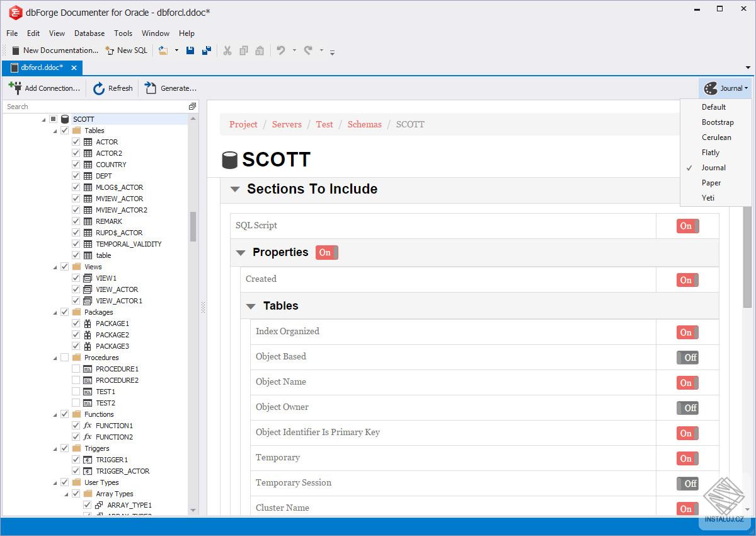Screen dimensions: 756x536
Task: Open the Open-file dropdown arrow
Action: (x=176, y=50)
